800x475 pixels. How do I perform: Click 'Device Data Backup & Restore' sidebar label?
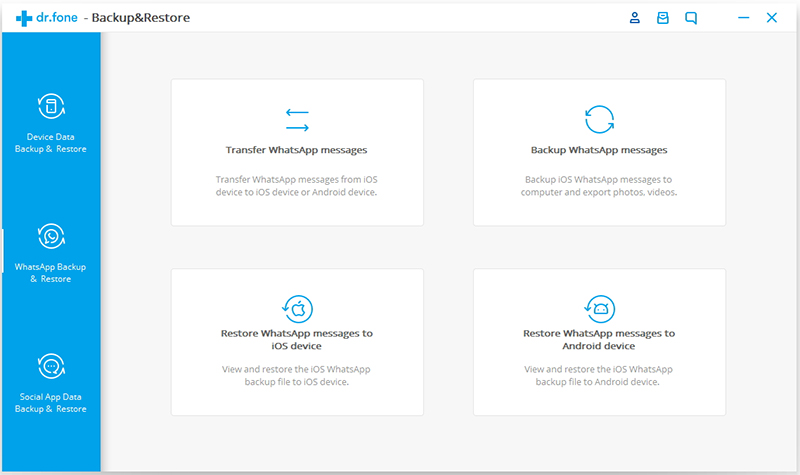51,143
